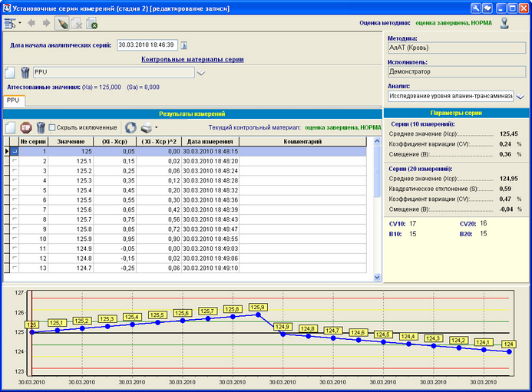Click the refresh arrows icon in results toolbar
The height and width of the screenshot is (392, 532).
[x=131, y=127]
